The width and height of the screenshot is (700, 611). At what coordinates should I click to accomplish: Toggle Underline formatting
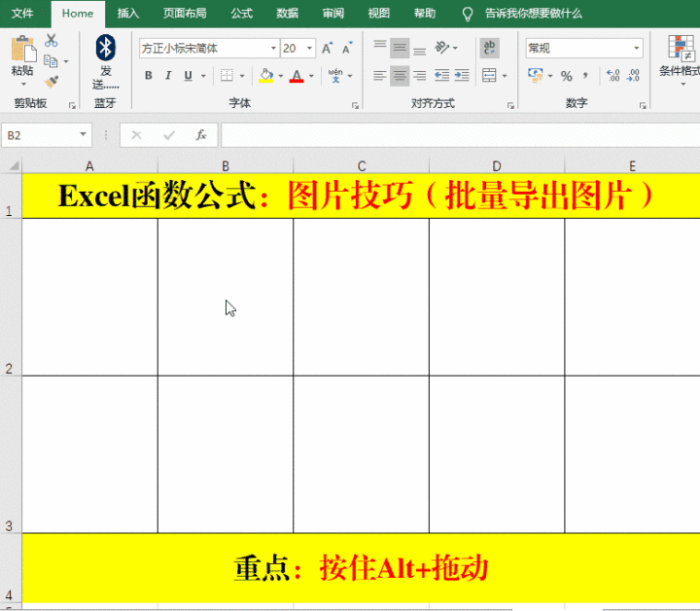pyautogui.click(x=188, y=76)
